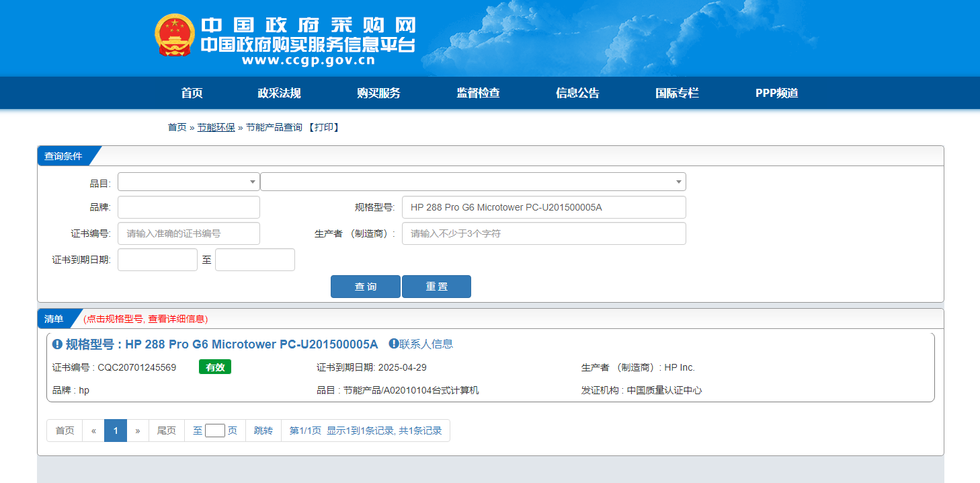Click the 证书到期日期 2025-04-29 text
Screen dimensions: 980x483
372,367
